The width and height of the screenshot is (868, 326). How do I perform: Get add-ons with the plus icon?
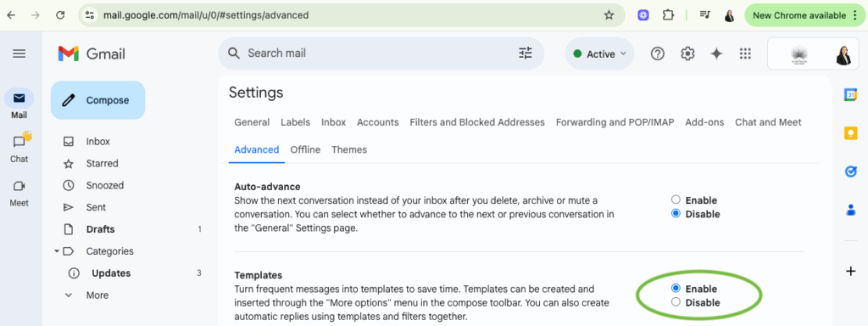(x=850, y=271)
